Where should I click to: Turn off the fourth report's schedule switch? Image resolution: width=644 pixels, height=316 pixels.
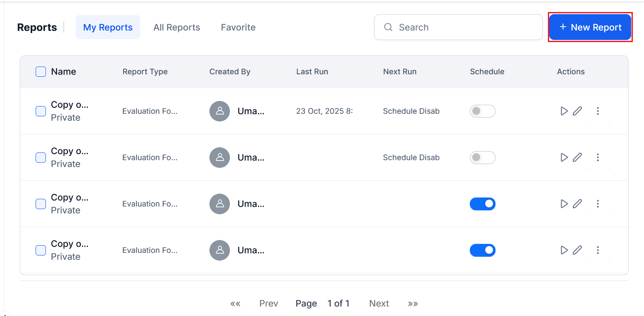482,250
